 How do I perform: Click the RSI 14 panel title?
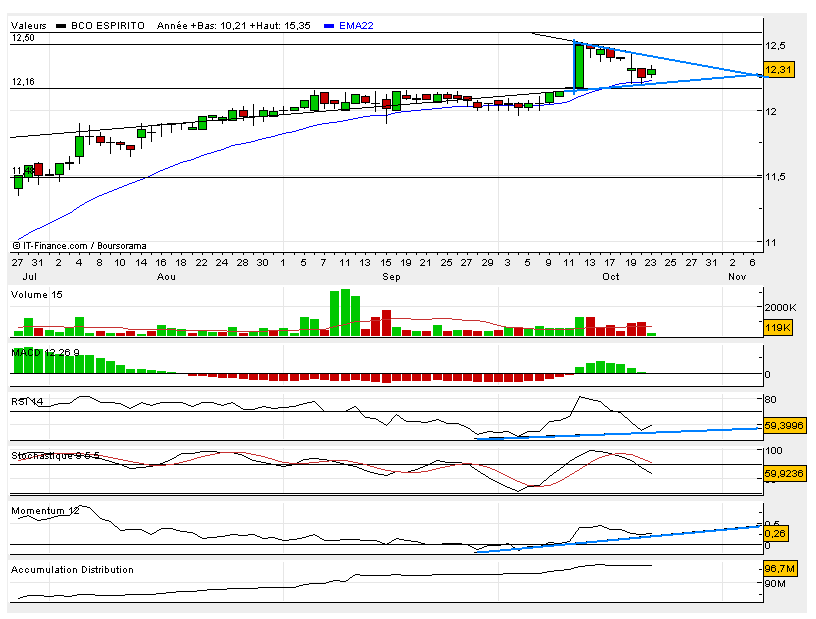coord(27,401)
